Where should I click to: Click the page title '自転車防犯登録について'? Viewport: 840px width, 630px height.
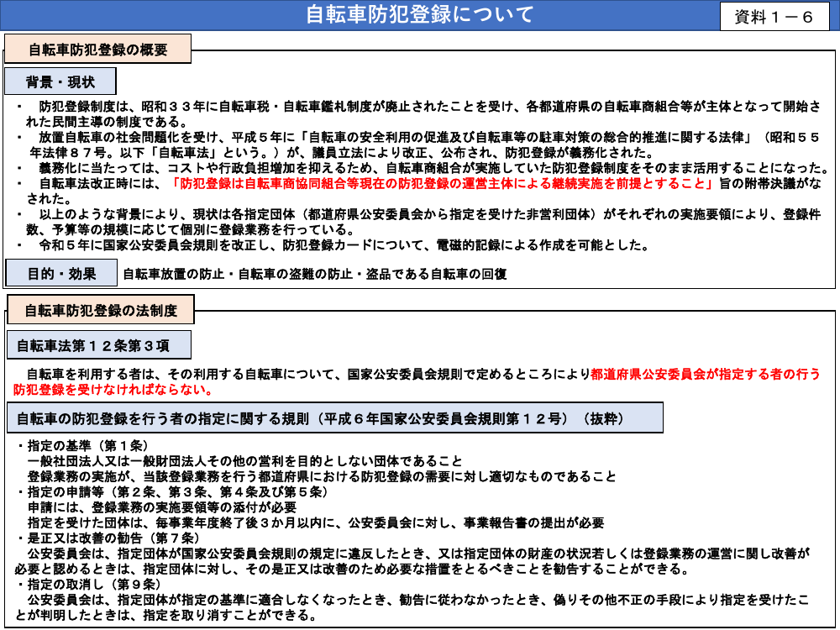(419, 15)
